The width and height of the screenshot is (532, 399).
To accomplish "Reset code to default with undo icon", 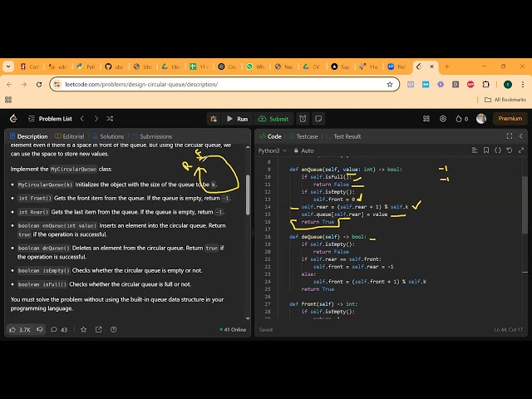I will click(510, 150).
